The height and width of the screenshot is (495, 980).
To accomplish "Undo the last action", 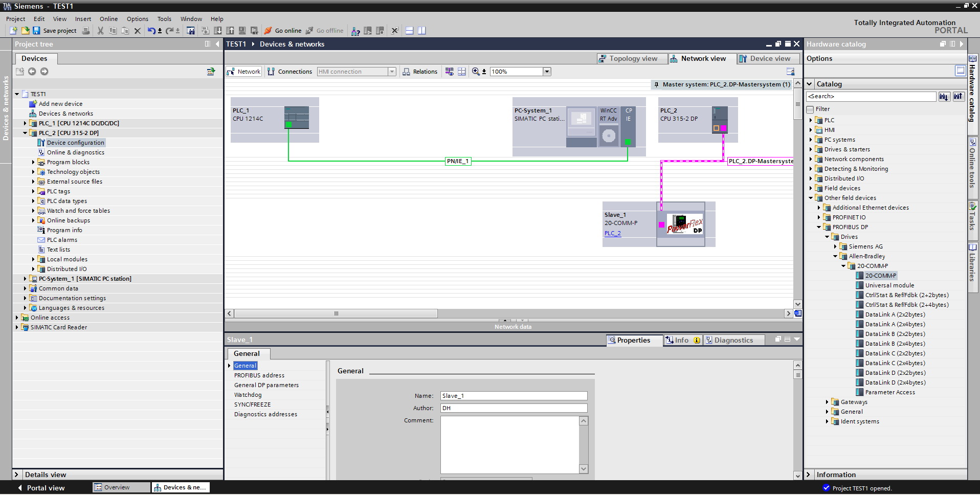I will (x=151, y=31).
